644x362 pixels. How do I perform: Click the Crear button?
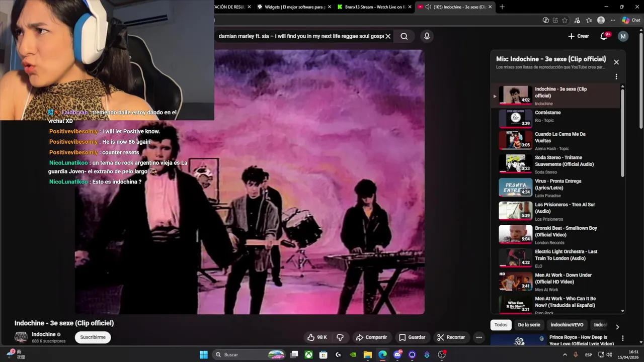point(578,36)
